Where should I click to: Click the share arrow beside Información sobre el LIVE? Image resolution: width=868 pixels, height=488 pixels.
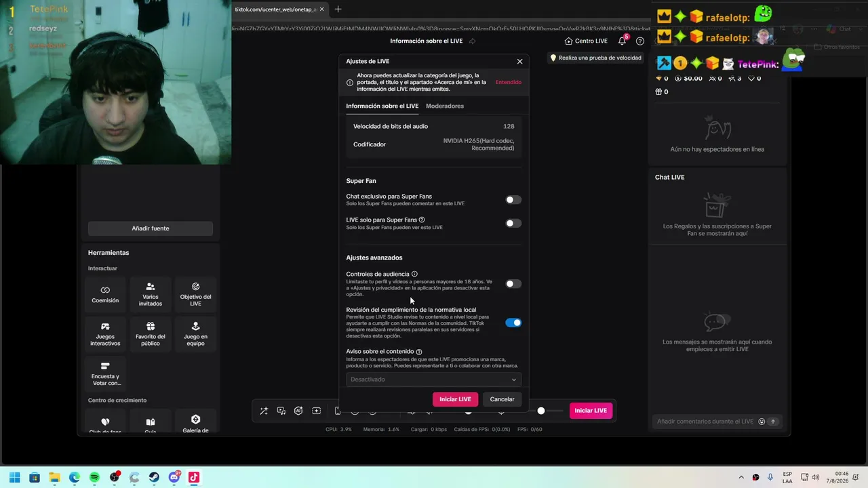tap(472, 41)
